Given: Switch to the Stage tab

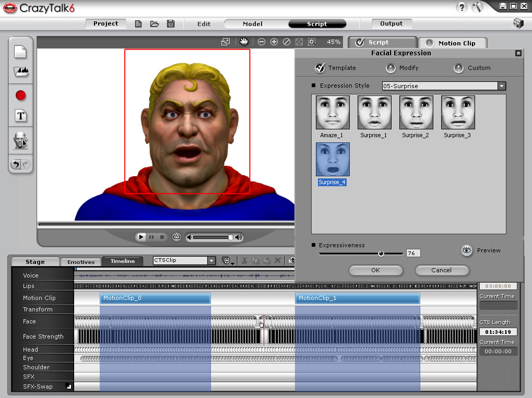Looking at the screenshot, I should [36, 262].
